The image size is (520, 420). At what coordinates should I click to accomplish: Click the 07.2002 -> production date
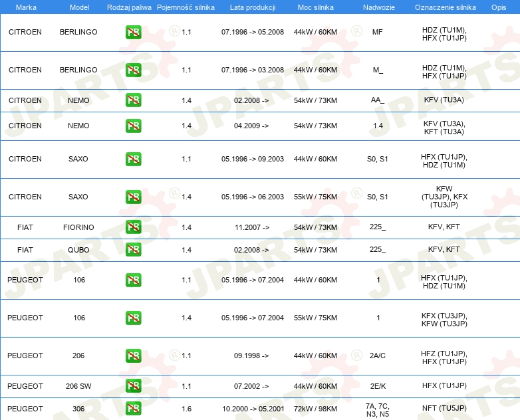coord(251,386)
